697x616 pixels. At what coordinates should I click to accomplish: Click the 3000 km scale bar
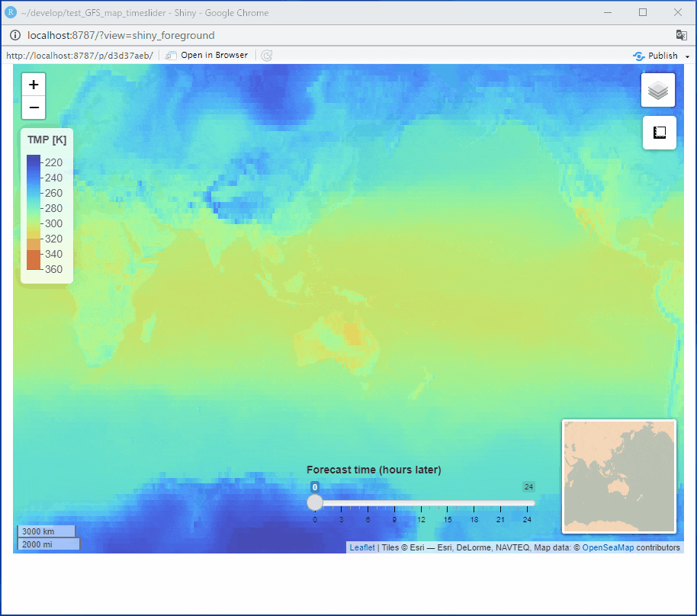click(x=47, y=531)
